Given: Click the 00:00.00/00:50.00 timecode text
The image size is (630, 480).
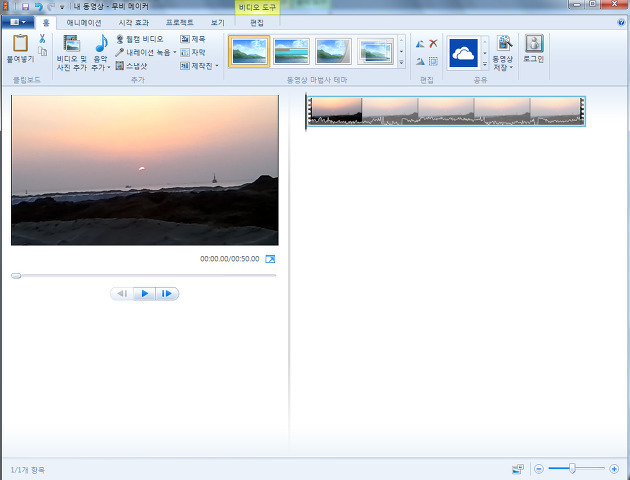Looking at the screenshot, I should point(230,259).
